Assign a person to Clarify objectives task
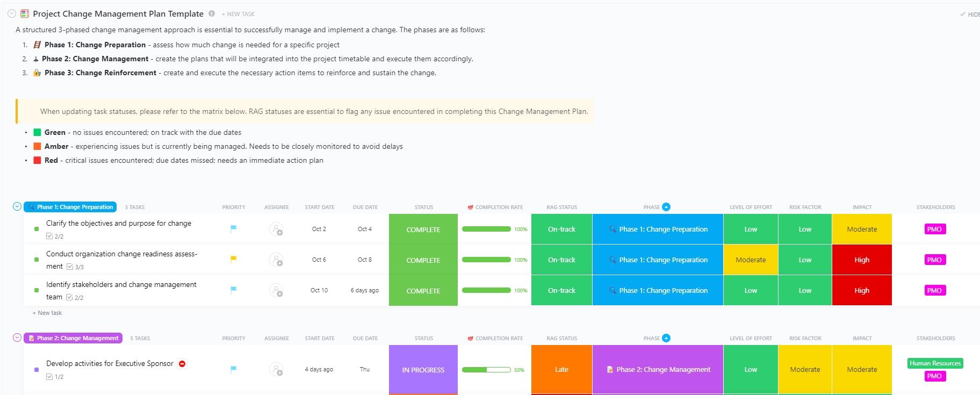Viewport: 980px width, 395px height. pos(276,229)
